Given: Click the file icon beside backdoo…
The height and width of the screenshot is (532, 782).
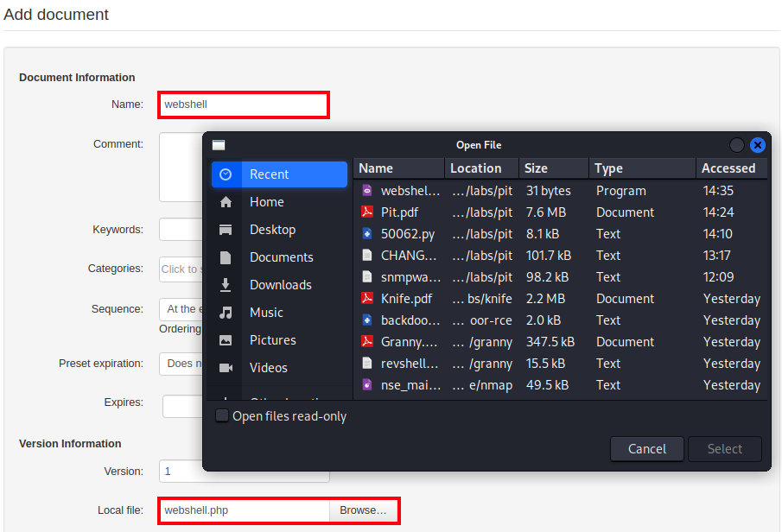Looking at the screenshot, I should (x=367, y=320).
